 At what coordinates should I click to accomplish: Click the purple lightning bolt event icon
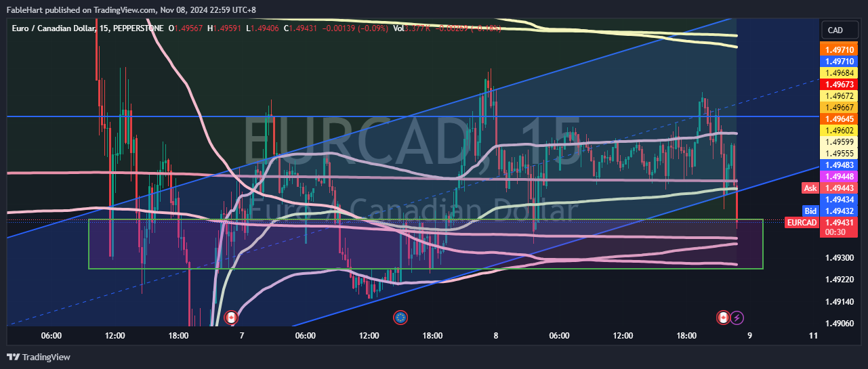737,317
